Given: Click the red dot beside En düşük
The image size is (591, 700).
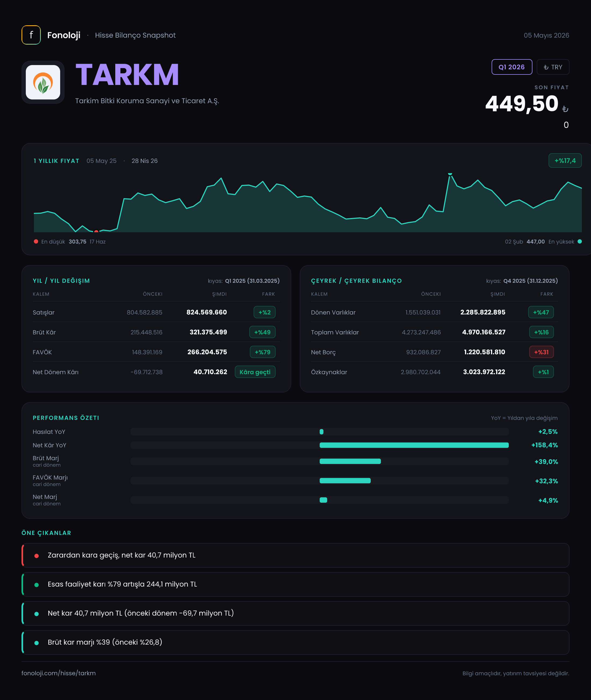Looking at the screenshot, I should click(x=36, y=241).
